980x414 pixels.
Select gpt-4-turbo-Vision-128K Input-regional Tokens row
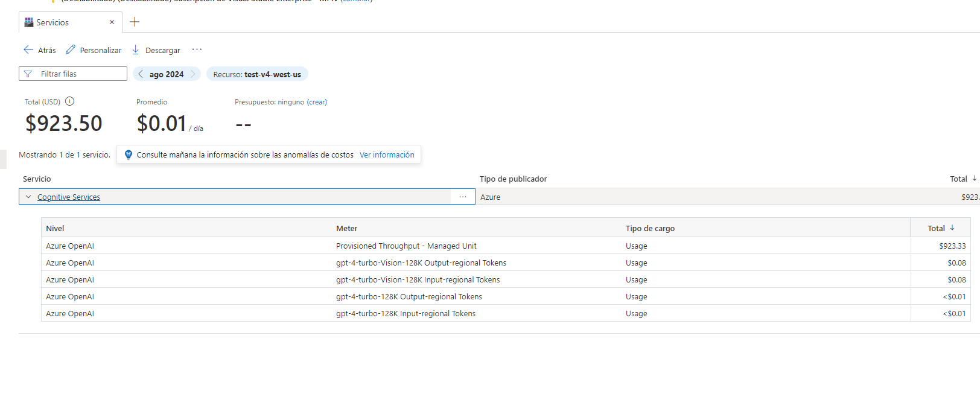coord(506,279)
